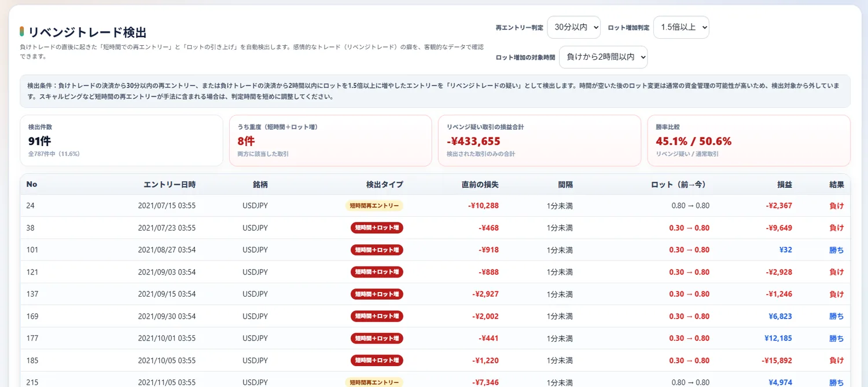Click the No column header
Screen dimensions: 868x387
32,184
